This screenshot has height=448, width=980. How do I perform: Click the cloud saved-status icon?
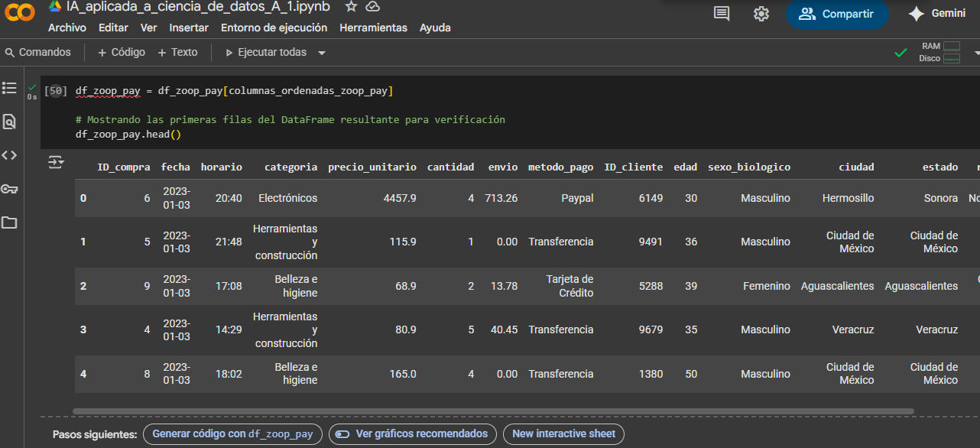(x=372, y=7)
